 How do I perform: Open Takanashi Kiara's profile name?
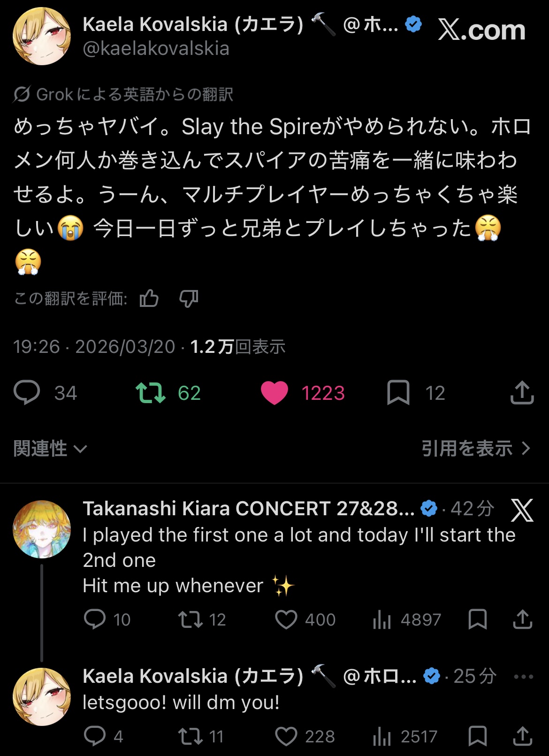[249, 509]
